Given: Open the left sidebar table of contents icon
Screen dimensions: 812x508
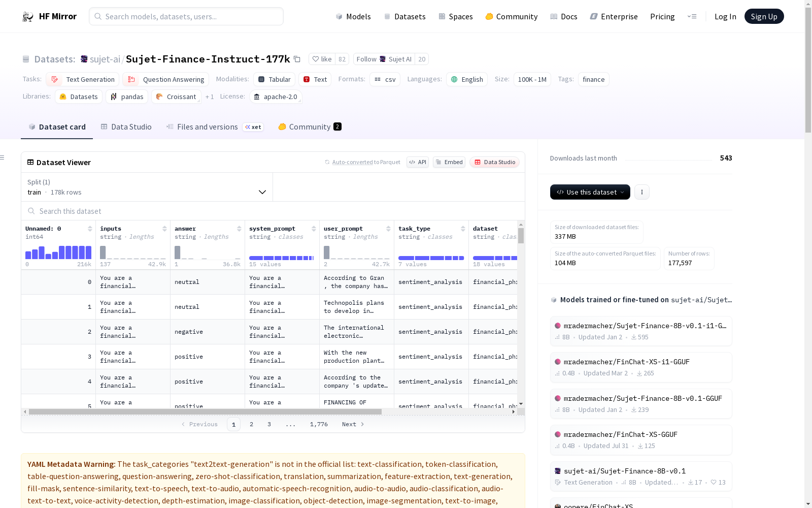Looking at the screenshot, I should pyautogui.click(x=3, y=157).
